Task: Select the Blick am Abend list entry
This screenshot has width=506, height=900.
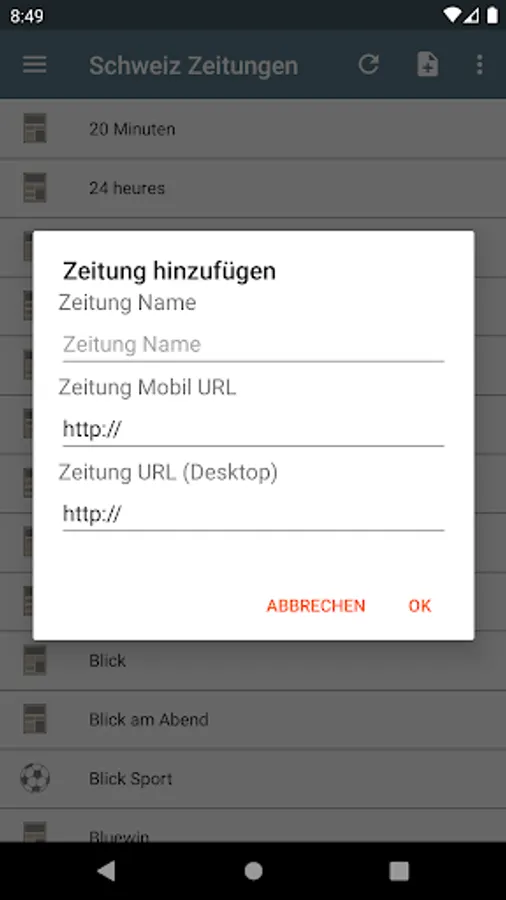Action: 253,719
